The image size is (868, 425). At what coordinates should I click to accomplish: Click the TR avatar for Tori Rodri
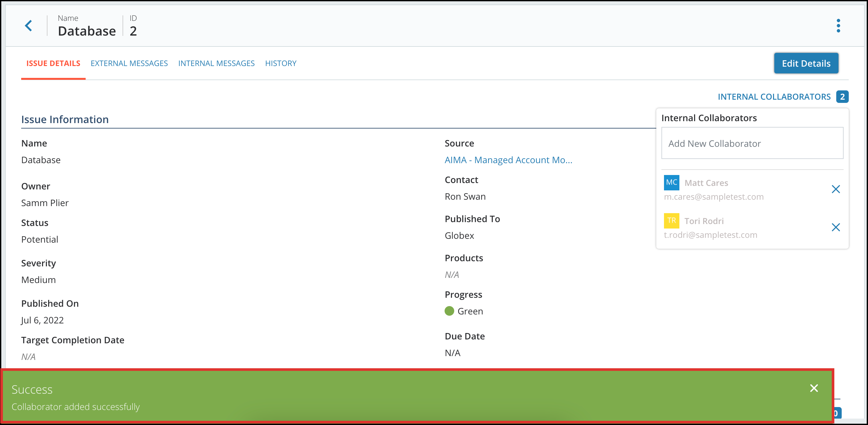coord(671,221)
